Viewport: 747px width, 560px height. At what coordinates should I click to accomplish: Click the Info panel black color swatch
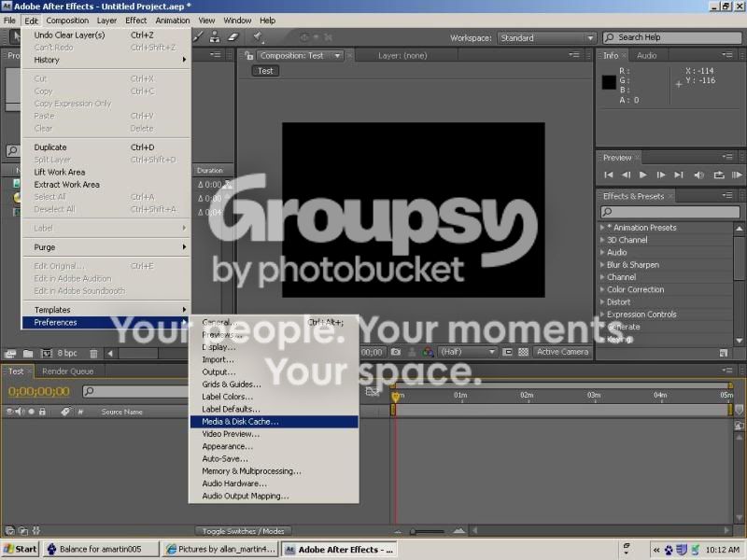click(x=609, y=82)
